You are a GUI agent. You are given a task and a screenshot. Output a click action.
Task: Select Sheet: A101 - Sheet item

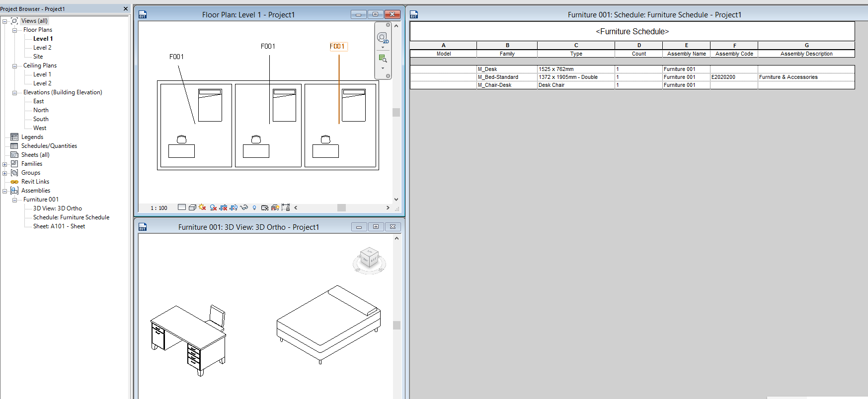(59, 226)
